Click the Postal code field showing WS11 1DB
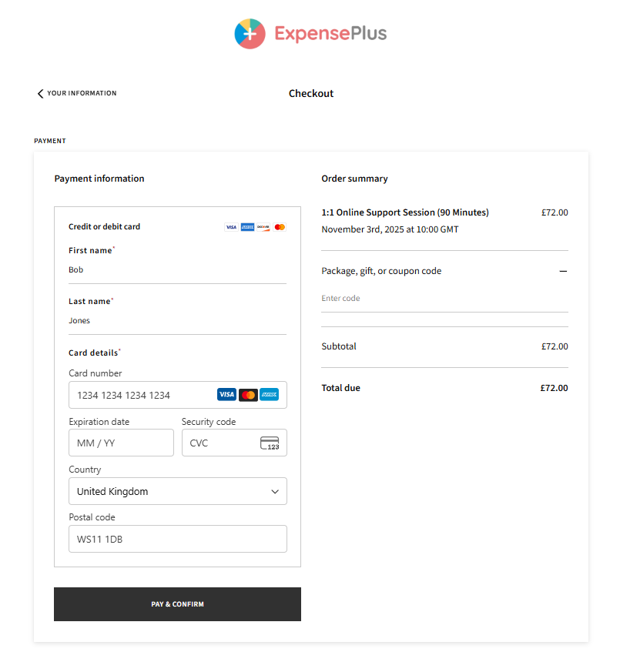 coord(177,539)
